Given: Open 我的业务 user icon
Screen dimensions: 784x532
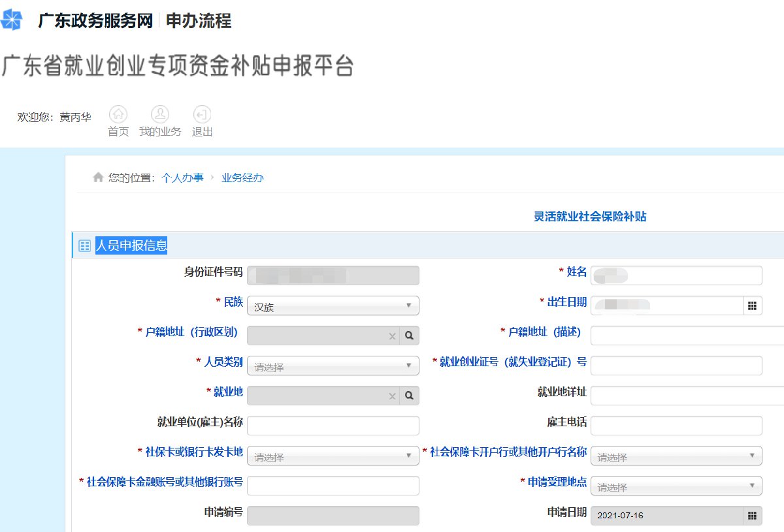Looking at the screenshot, I should point(160,115).
